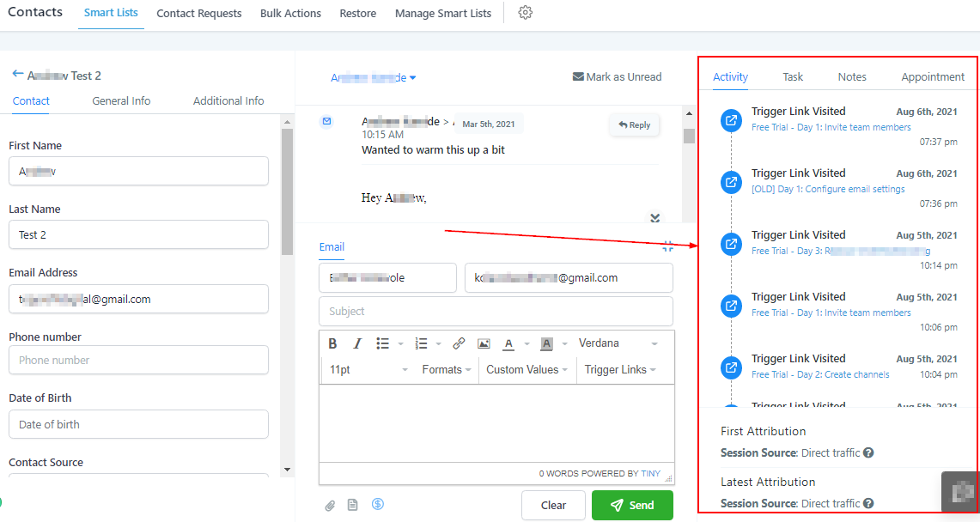Click the back arrow beside contact name
Screen dimensions: 980x522
[17, 75]
